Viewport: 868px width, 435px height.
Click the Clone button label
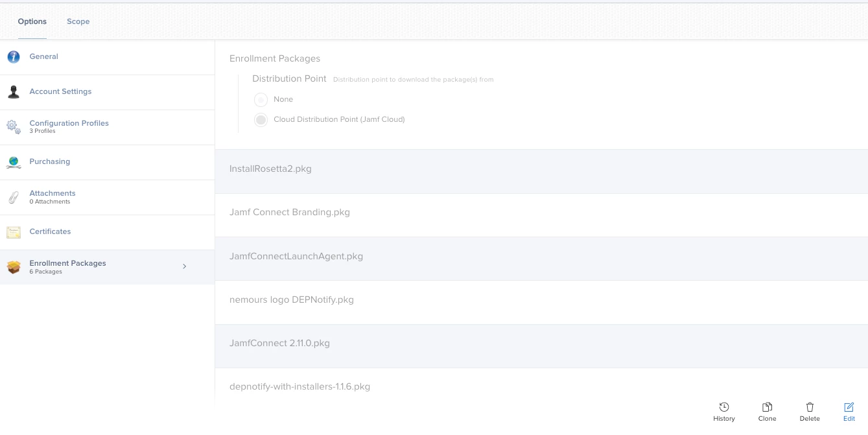(767, 419)
